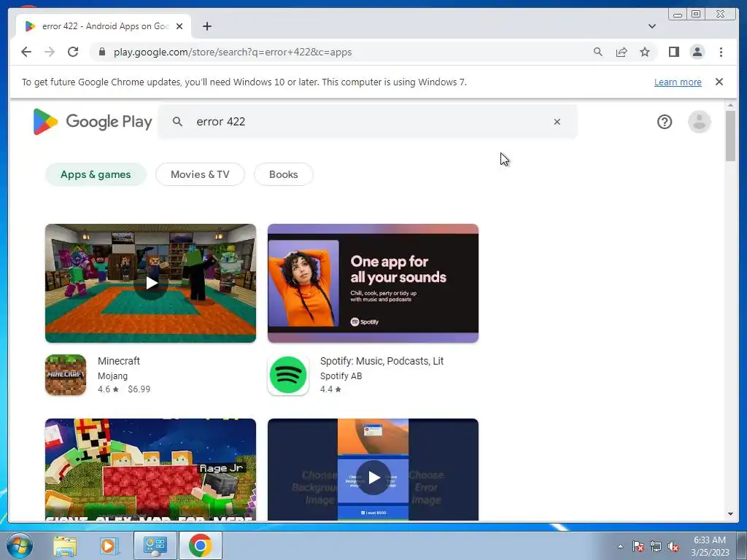Play the Choose Background Image video
The width and height of the screenshot is (747, 560).
click(x=373, y=478)
